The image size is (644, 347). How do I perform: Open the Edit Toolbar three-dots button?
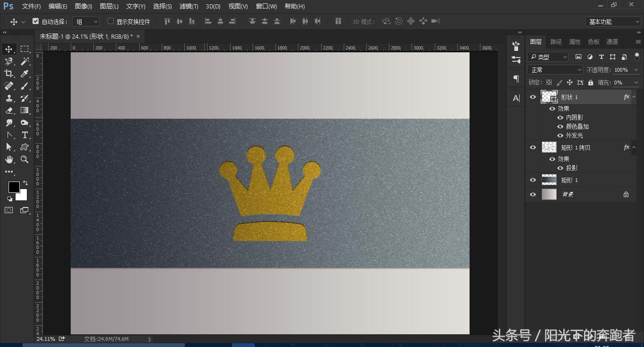click(x=9, y=172)
